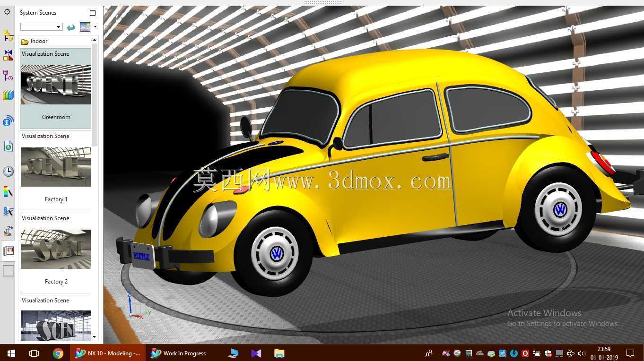Open the System Scenes combo box
Image resolution: width=644 pixels, height=361 pixels.
[x=41, y=27]
